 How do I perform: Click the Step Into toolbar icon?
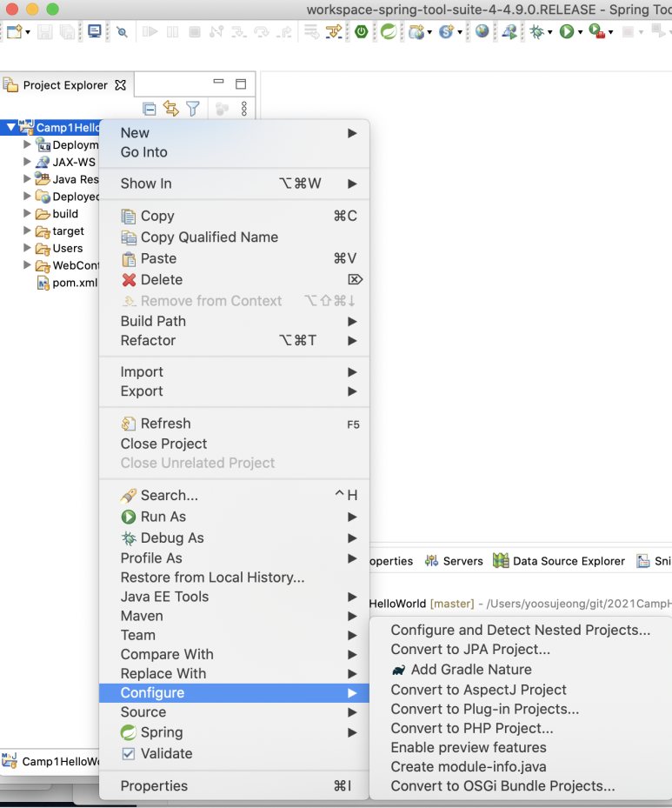click(x=239, y=32)
